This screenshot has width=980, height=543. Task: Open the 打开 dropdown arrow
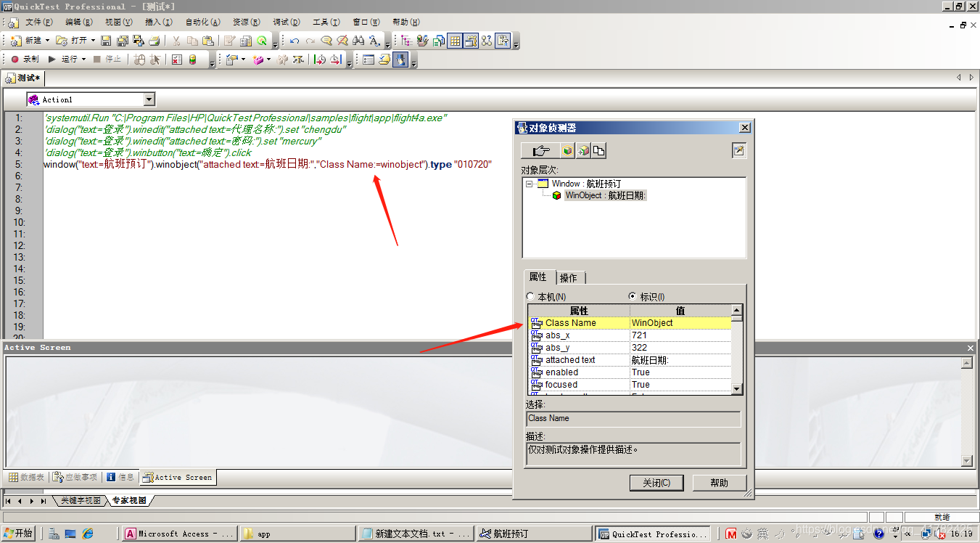click(93, 41)
